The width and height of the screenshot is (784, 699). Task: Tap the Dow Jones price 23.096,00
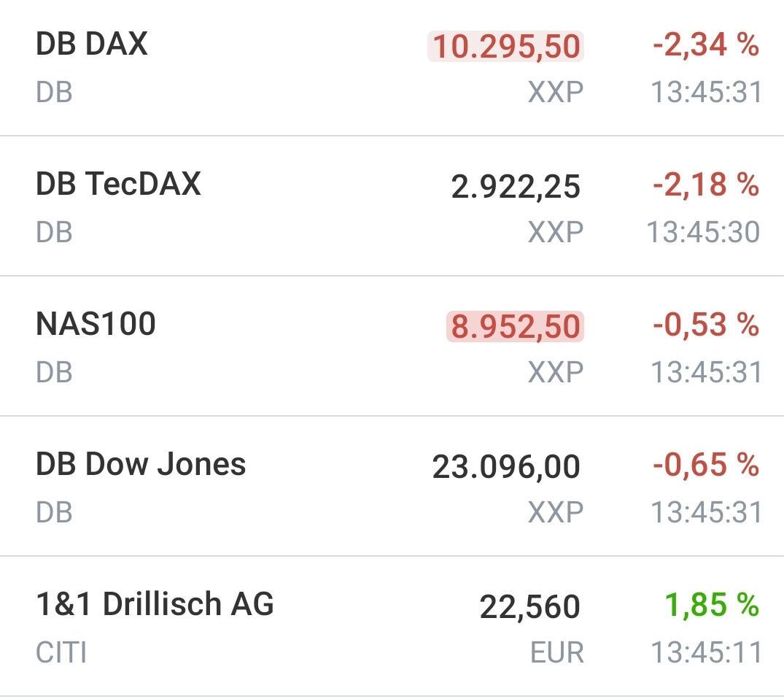coord(506,467)
